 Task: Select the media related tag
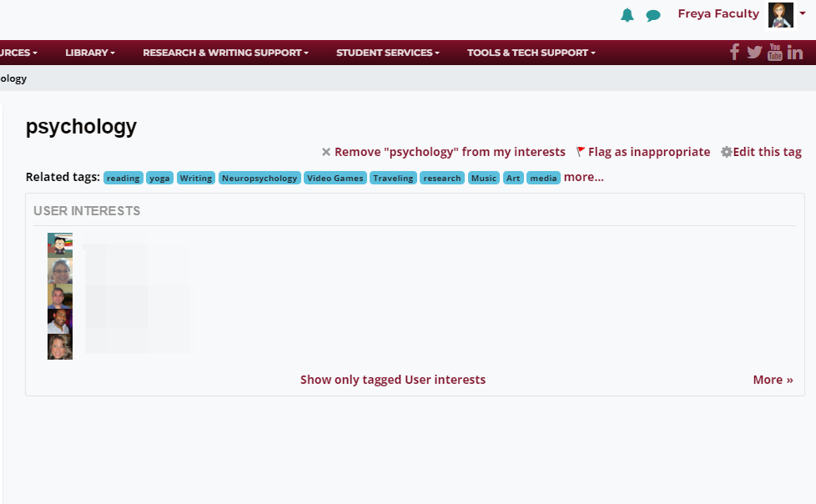[x=543, y=178]
